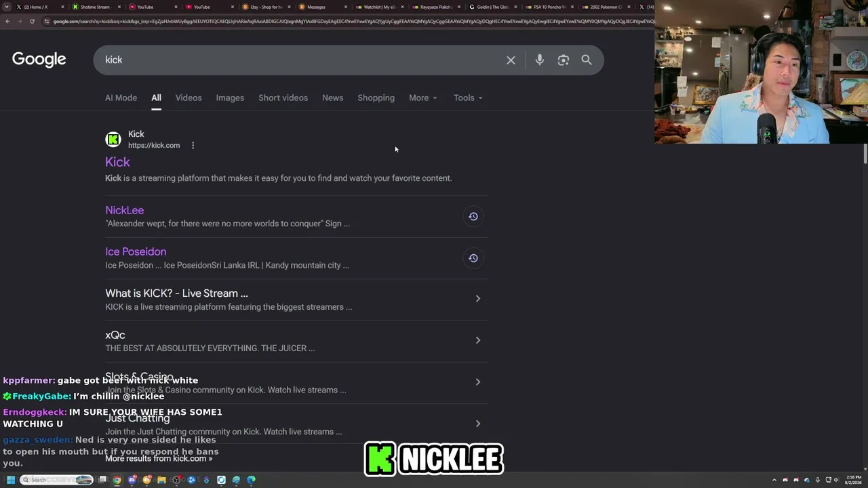This screenshot has width=868, height=488.
Task: Show hidden system tray icons
Action: [x=774, y=480]
